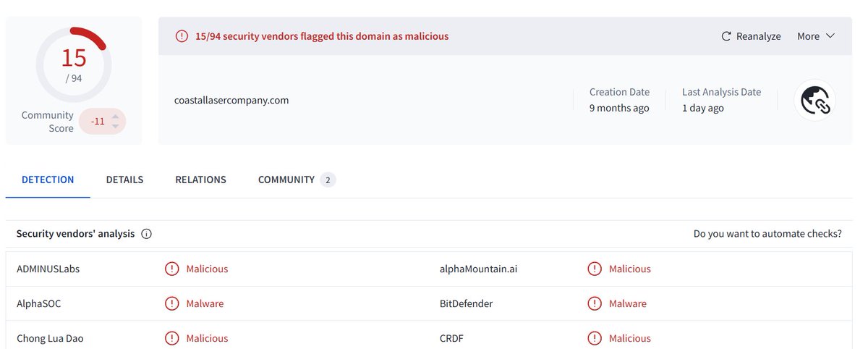Click the Malware verdict for BitDefender

coord(628,303)
